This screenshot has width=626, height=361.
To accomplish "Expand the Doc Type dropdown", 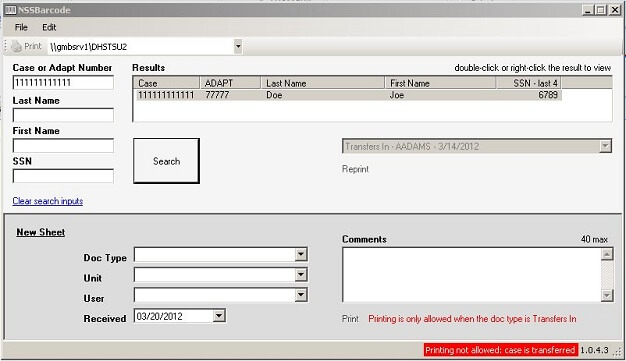I will [301, 254].
